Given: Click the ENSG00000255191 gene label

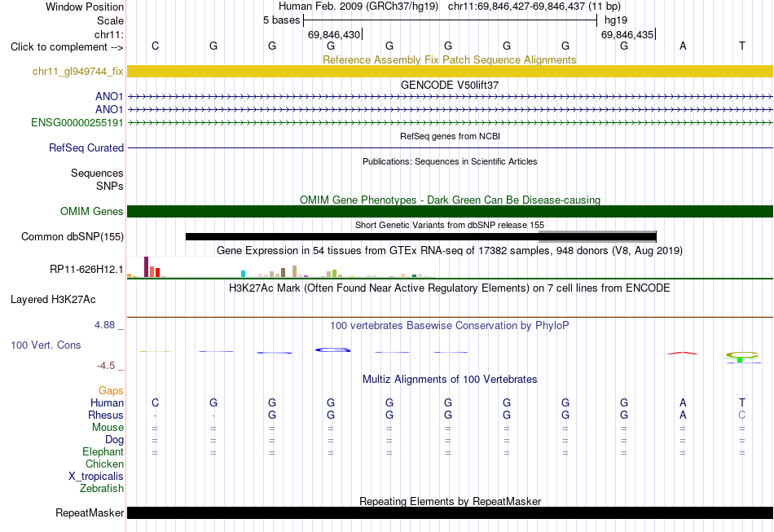Looking at the screenshot, I should point(77,122).
